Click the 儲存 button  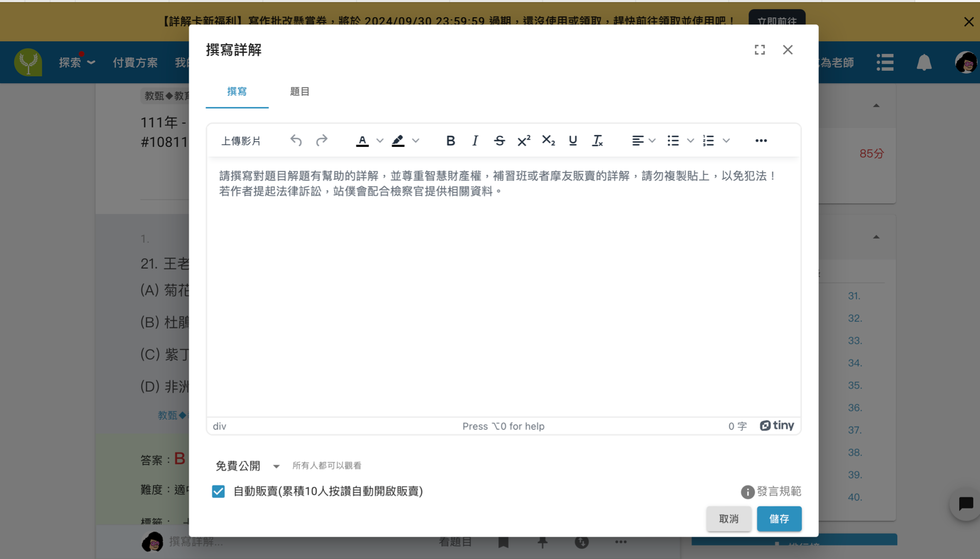779,519
